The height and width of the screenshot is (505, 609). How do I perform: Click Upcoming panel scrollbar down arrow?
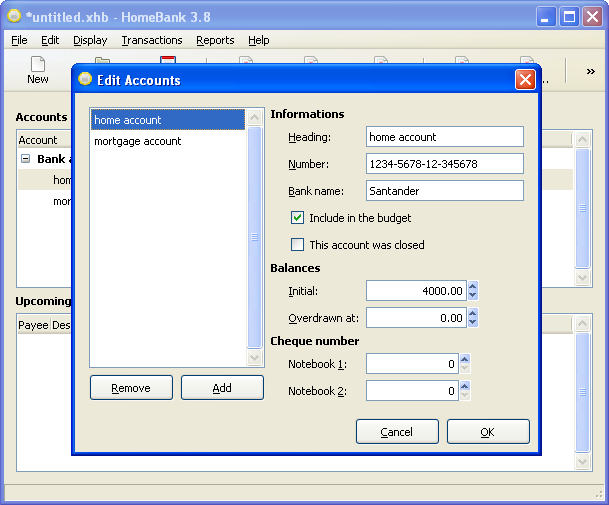coord(583,461)
